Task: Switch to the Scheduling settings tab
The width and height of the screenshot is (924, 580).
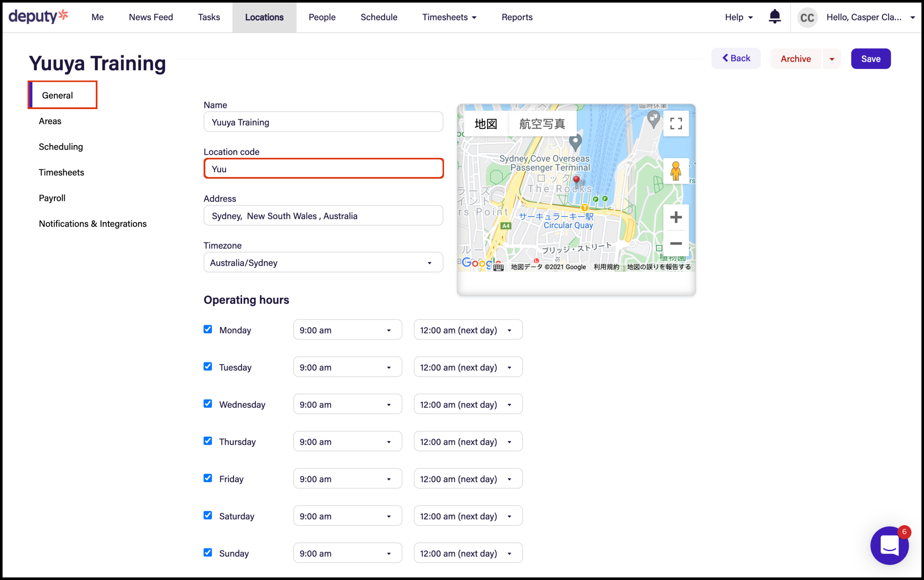Action: (x=61, y=147)
